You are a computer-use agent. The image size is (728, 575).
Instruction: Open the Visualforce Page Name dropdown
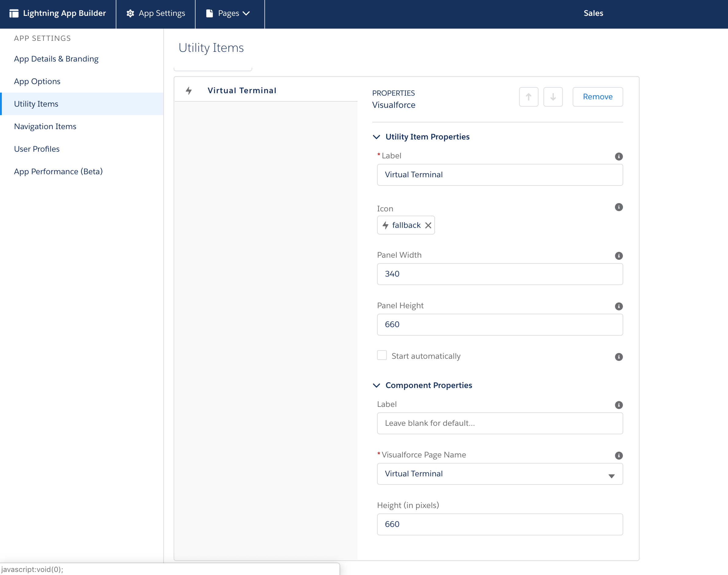point(500,474)
